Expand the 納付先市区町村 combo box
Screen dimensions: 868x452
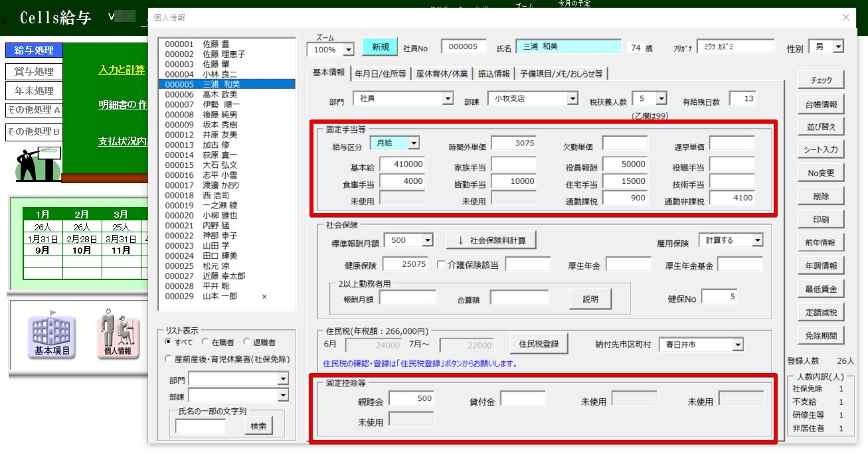coord(738,344)
